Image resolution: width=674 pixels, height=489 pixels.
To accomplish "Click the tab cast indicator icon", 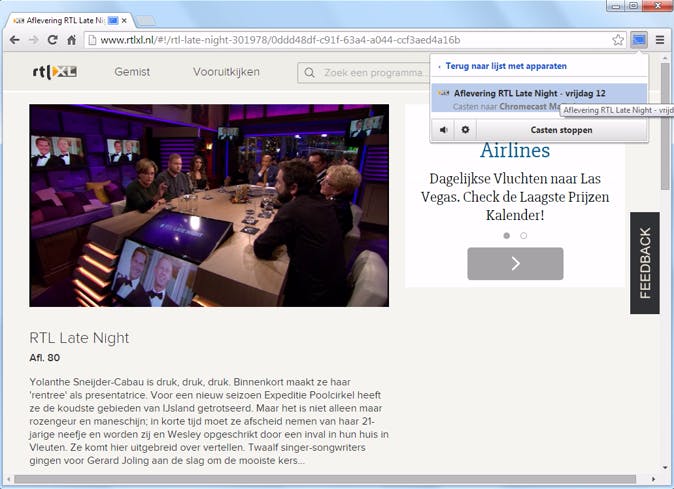I will (x=113, y=20).
